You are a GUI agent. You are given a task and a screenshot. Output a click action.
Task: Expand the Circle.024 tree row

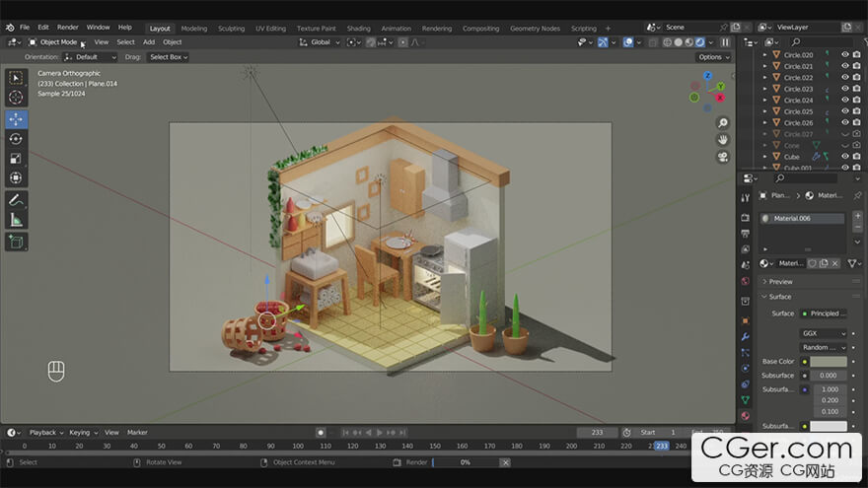click(x=765, y=101)
